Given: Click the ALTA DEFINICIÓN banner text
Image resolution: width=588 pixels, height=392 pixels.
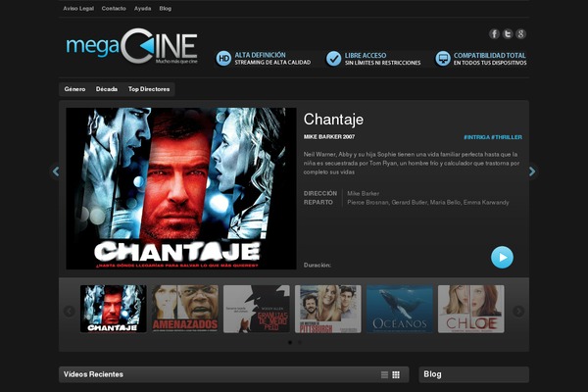Looking at the screenshot, I should [x=260, y=55].
